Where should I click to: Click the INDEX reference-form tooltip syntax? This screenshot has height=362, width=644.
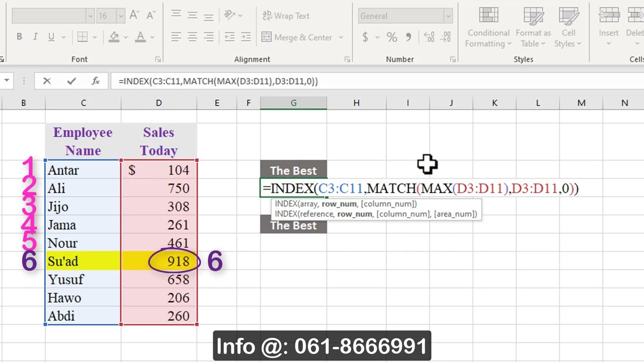pyautogui.click(x=376, y=214)
